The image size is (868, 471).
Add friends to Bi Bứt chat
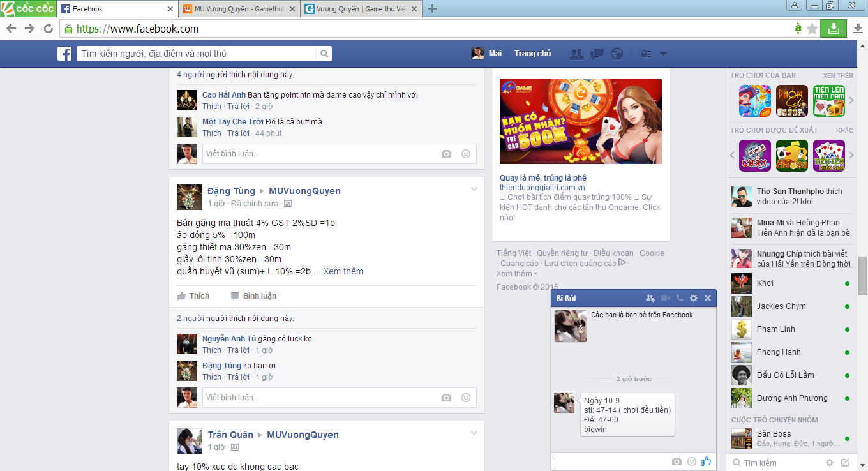(650, 298)
